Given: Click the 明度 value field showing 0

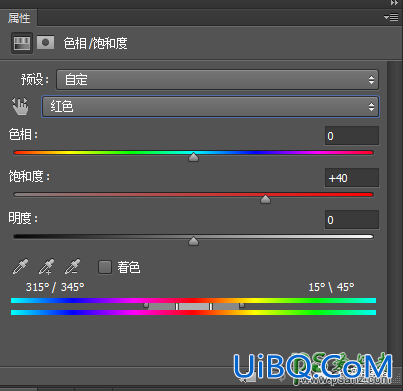Looking at the screenshot, I should (352, 220).
